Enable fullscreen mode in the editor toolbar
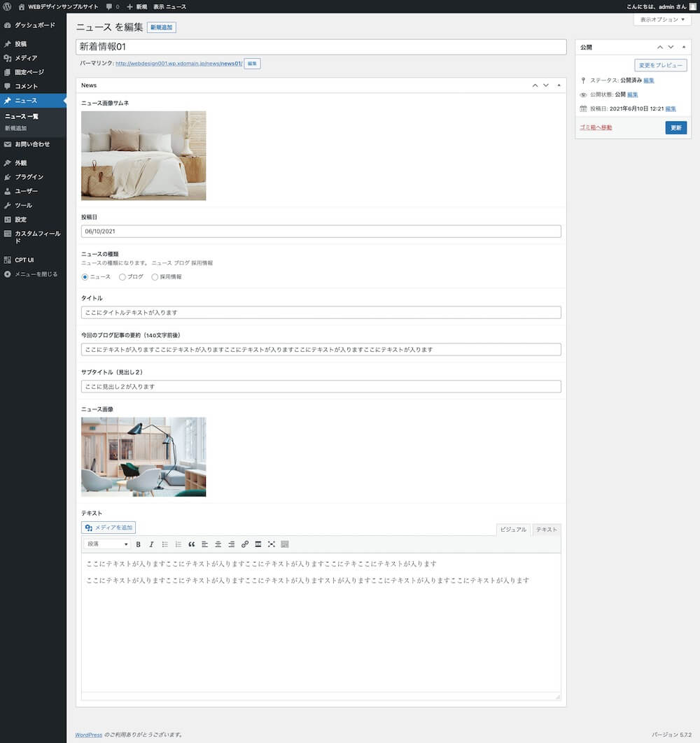This screenshot has width=700, height=743. 271,544
